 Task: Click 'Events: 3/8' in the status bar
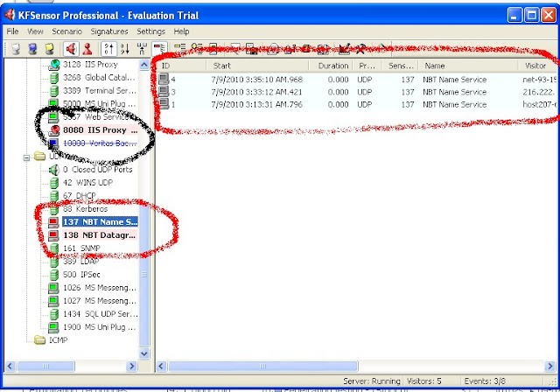click(x=485, y=381)
